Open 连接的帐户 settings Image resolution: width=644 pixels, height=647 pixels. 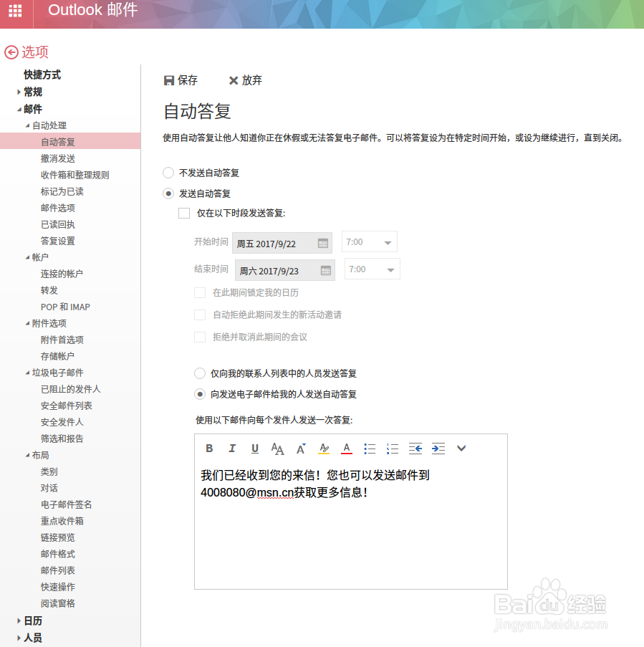tap(62, 274)
